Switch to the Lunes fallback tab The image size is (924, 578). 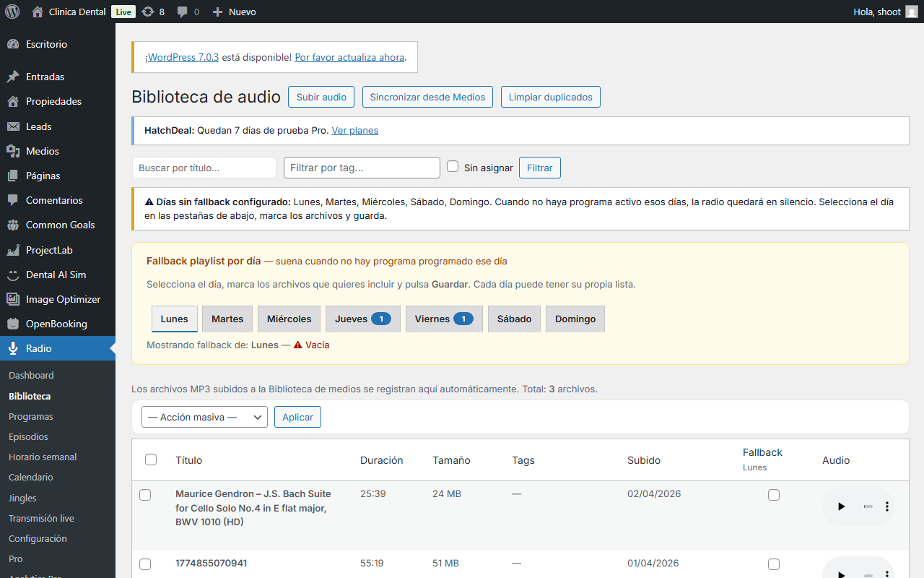[x=175, y=319]
